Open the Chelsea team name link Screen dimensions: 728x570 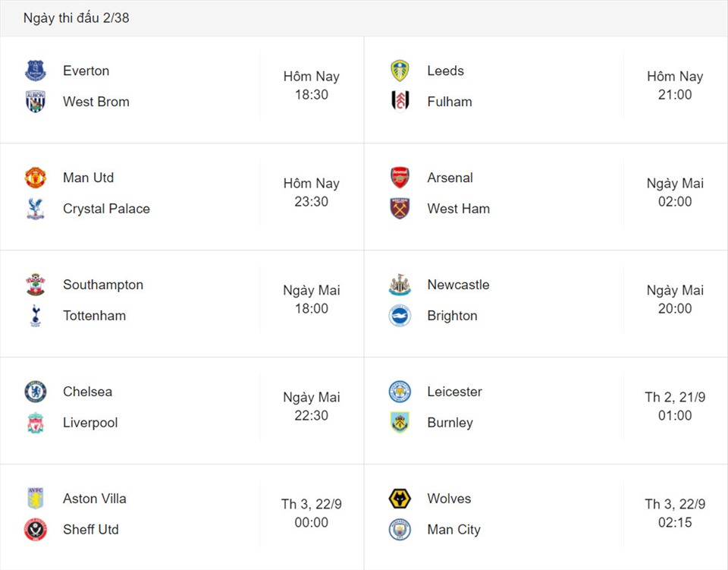tap(87, 392)
